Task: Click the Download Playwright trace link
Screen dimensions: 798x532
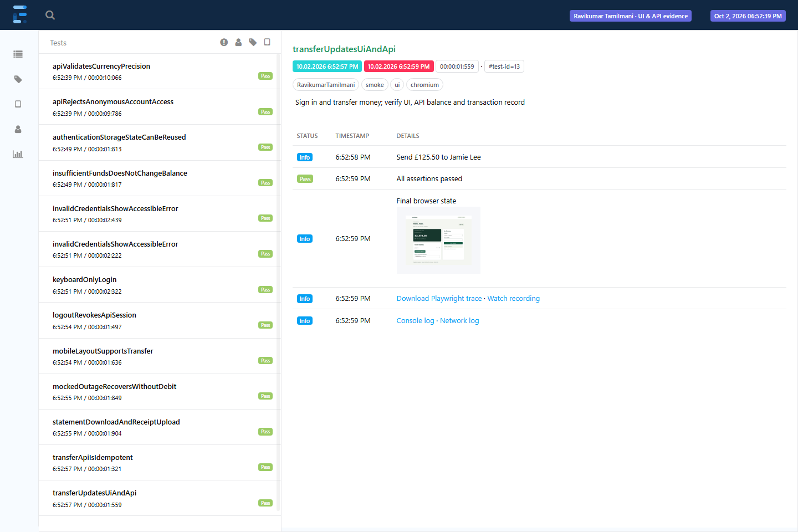Action: coord(439,299)
